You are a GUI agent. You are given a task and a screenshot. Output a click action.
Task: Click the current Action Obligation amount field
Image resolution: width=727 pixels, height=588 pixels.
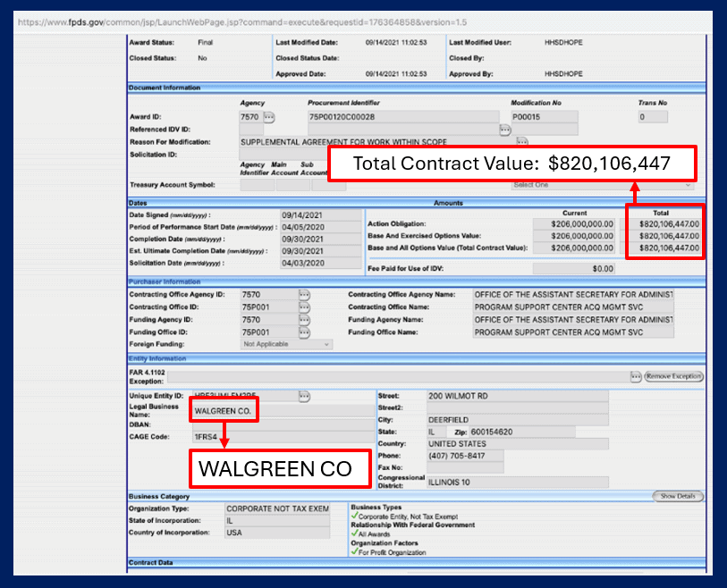pos(574,223)
